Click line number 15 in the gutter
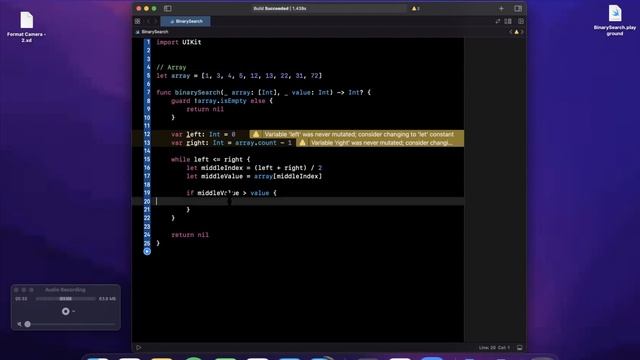This screenshot has width=640, height=360. (147, 160)
